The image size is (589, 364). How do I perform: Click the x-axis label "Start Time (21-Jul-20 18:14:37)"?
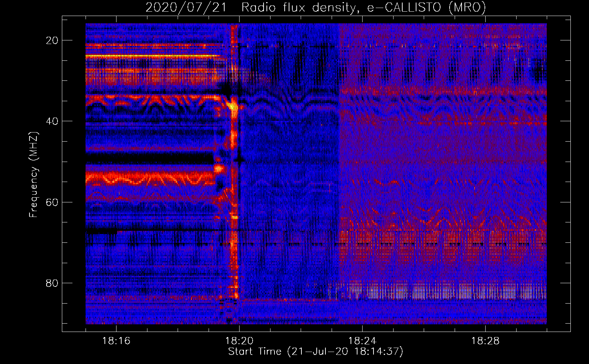(316, 352)
